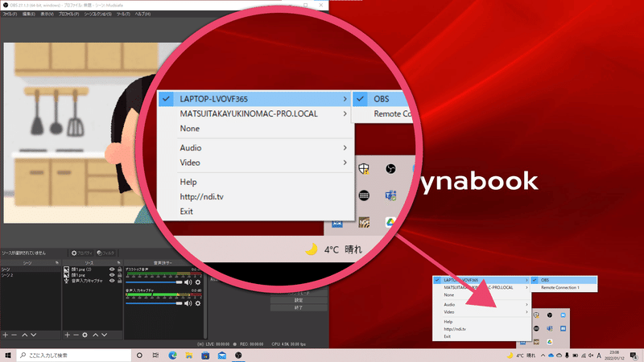Open File Explorer from the taskbar
The width and height of the screenshot is (644, 362).
click(x=189, y=356)
